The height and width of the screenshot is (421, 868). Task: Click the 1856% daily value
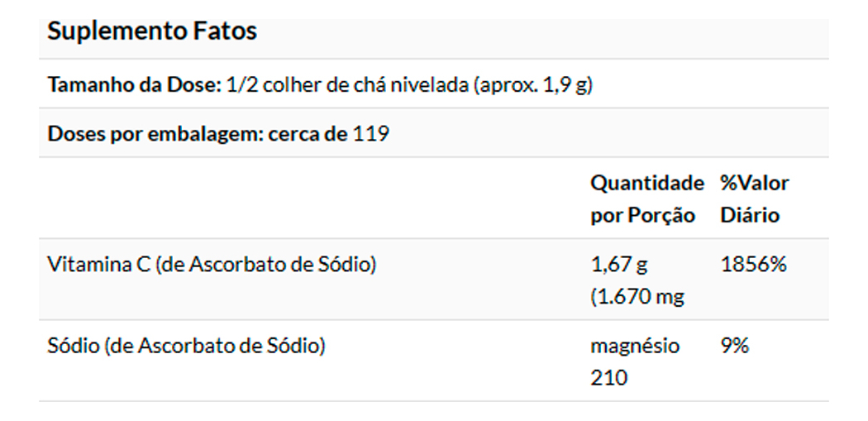[x=753, y=265]
